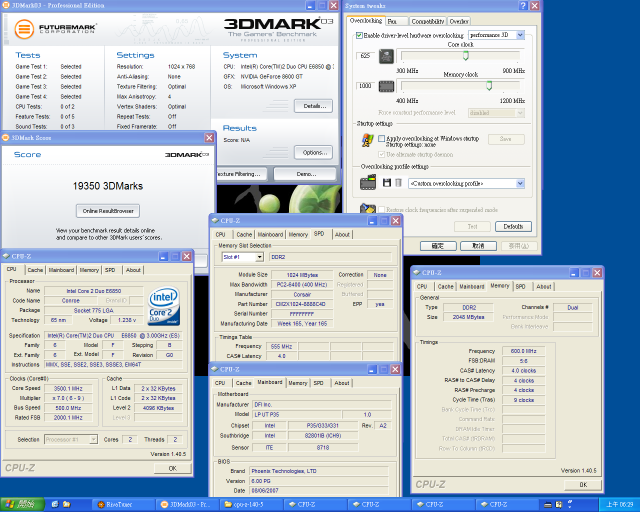Click the 3DMark03 title bar application icon
The width and height of the screenshot is (640, 512).
coord(6,5)
